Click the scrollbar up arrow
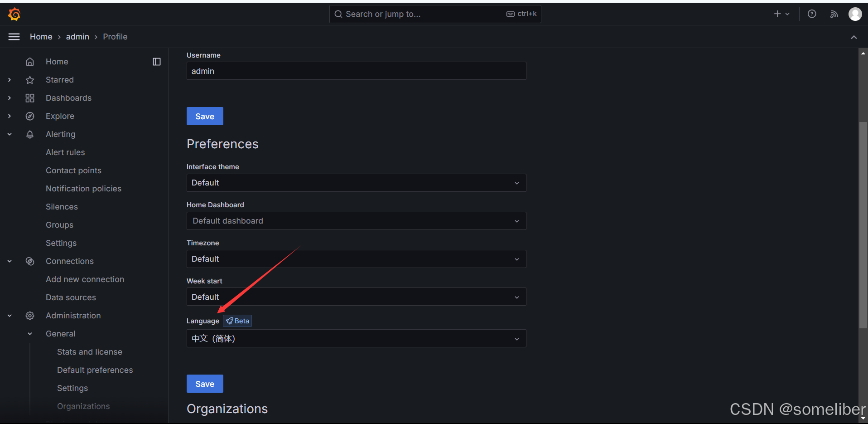This screenshot has height=424, width=868. tap(863, 53)
